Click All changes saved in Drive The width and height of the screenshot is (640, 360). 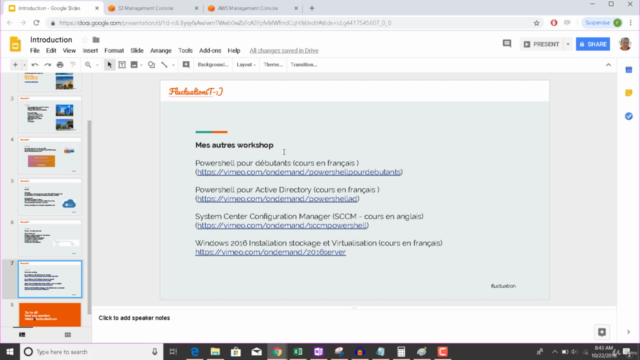pyautogui.click(x=284, y=51)
